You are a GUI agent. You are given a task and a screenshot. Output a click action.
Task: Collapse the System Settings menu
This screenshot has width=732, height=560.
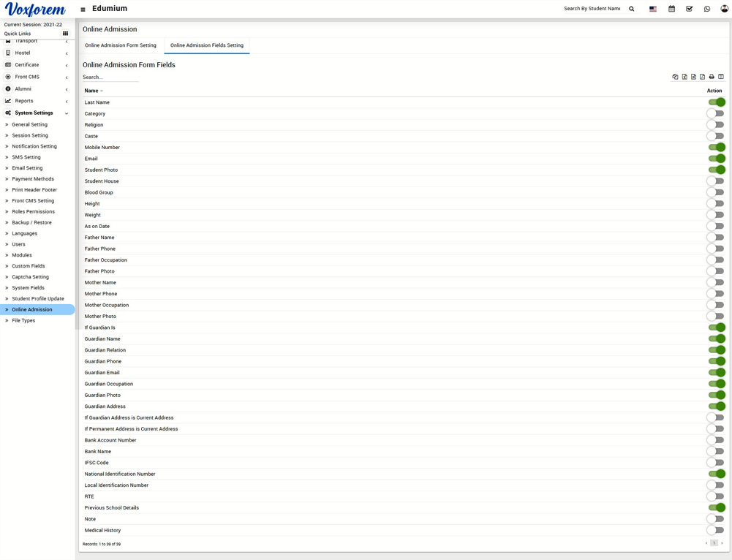pyautogui.click(x=37, y=113)
